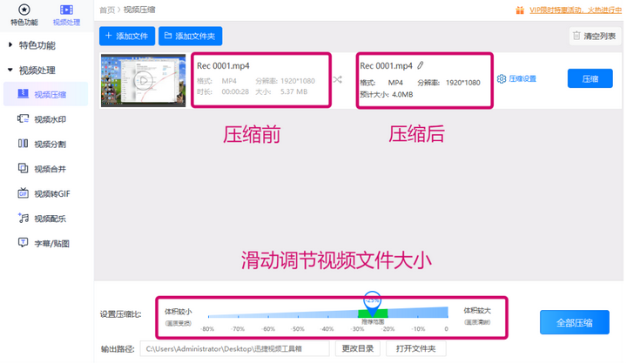Click the 更改目录 button
Viewport: 627px width, 364px height.
(x=358, y=349)
